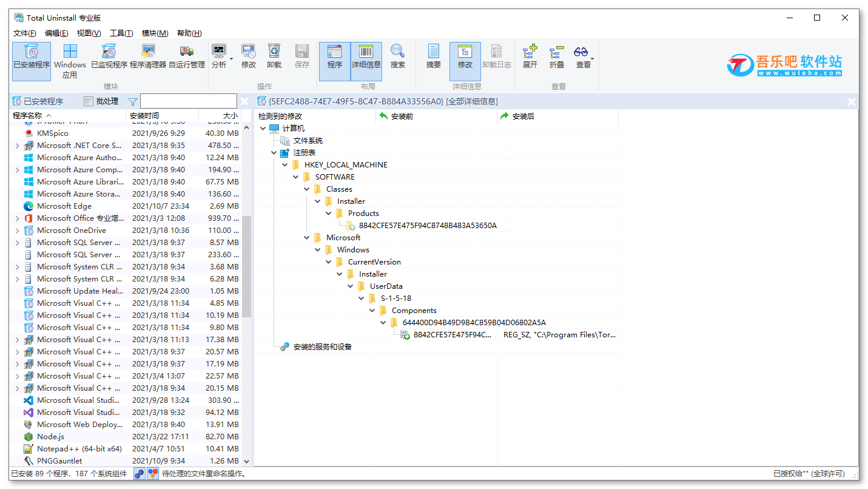Select the 文件系统 tree item
The width and height of the screenshot is (868, 489).
pyautogui.click(x=308, y=140)
